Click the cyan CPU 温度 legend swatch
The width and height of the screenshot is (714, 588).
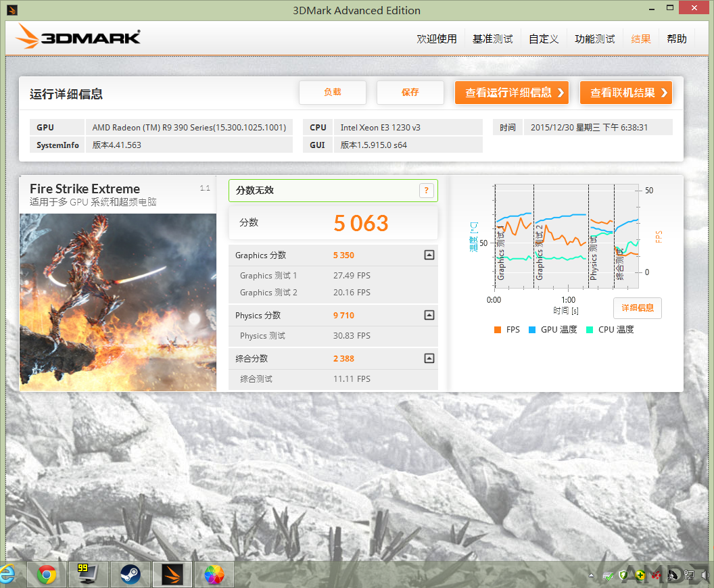[590, 330]
